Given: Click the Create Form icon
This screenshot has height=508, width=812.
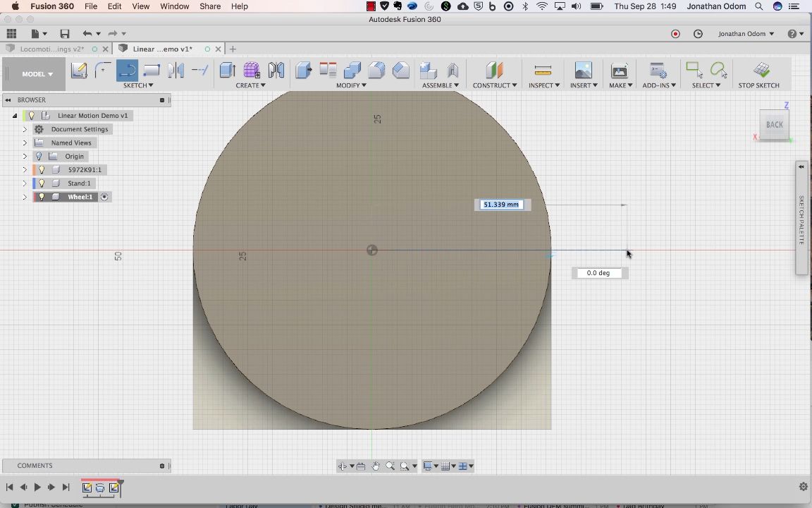Looking at the screenshot, I should click(x=252, y=70).
